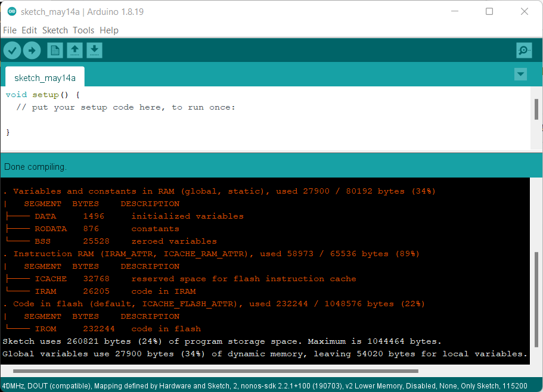The height and width of the screenshot is (392, 543).
Task: Click the Upload arrow button
Action: point(32,51)
